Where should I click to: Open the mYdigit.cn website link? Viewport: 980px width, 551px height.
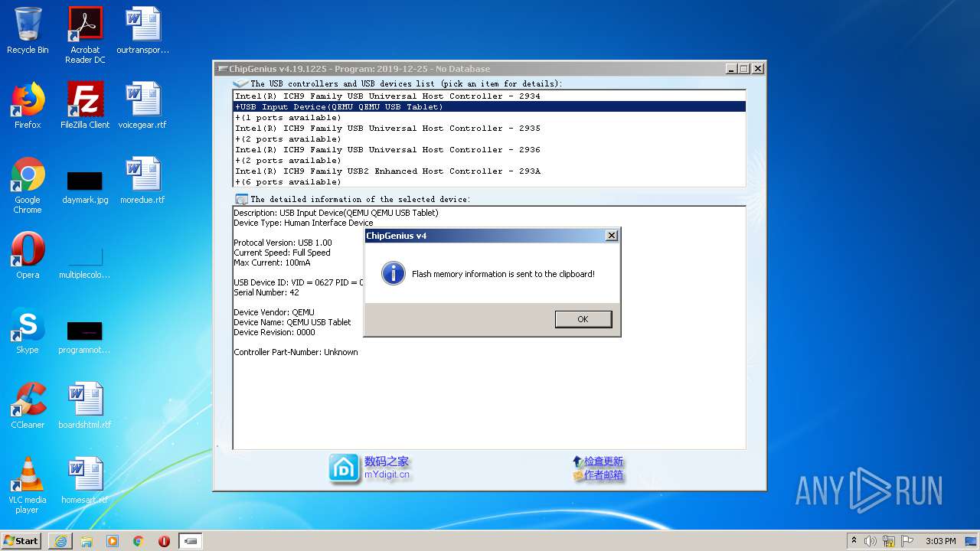pyautogui.click(x=387, y=474)
